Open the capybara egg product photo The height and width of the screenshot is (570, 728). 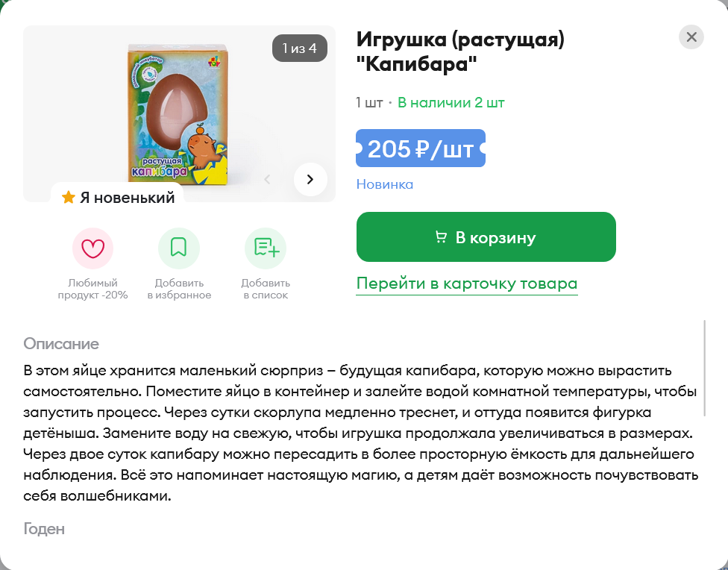click(x=178, y=114)
